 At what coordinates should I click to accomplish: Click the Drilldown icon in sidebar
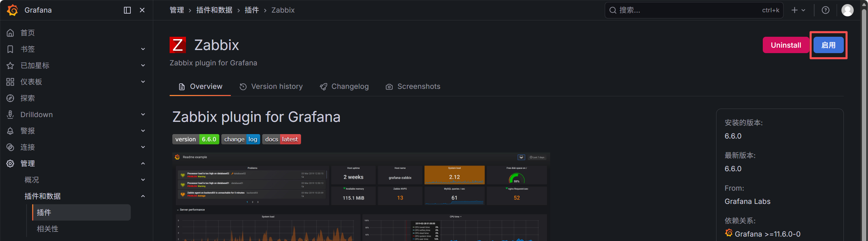[10, 114]
